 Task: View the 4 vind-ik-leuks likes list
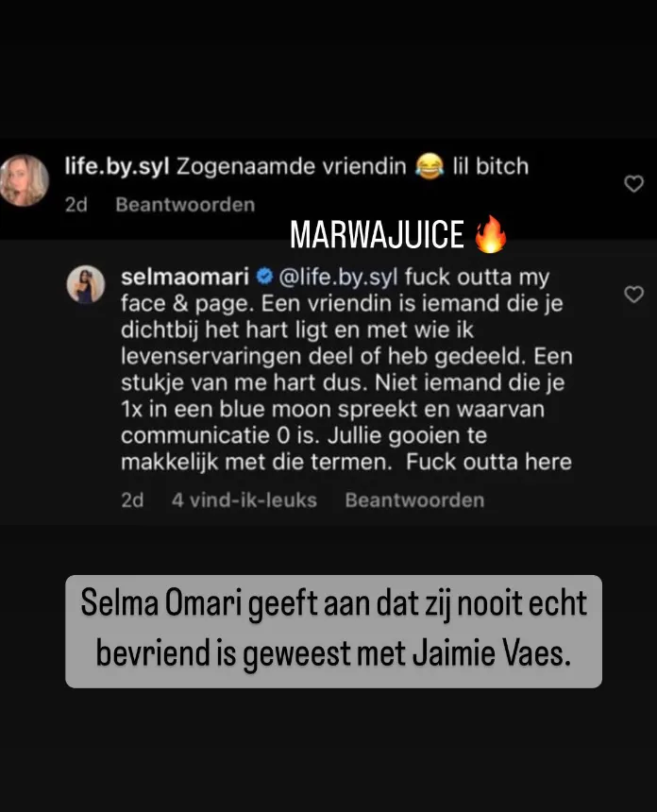pyautogui.click(x=244, y=500)
